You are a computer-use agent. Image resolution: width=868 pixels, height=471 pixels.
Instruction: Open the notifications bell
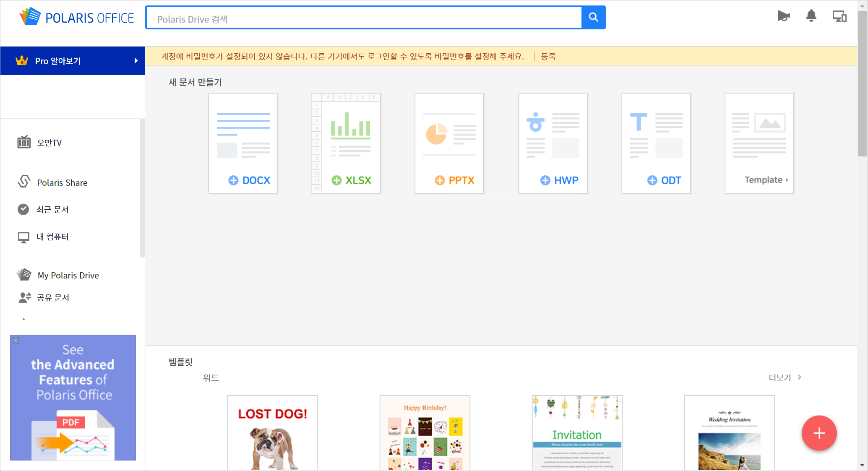click(811, 16)
